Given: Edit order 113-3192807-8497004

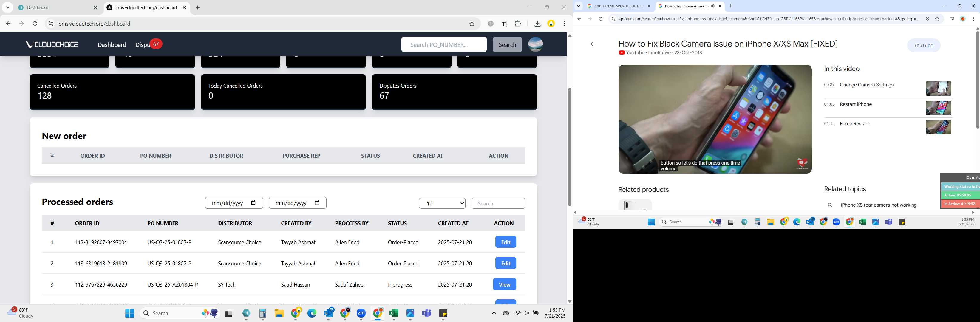Looking at the screenshot, I should tap(506, 242).
